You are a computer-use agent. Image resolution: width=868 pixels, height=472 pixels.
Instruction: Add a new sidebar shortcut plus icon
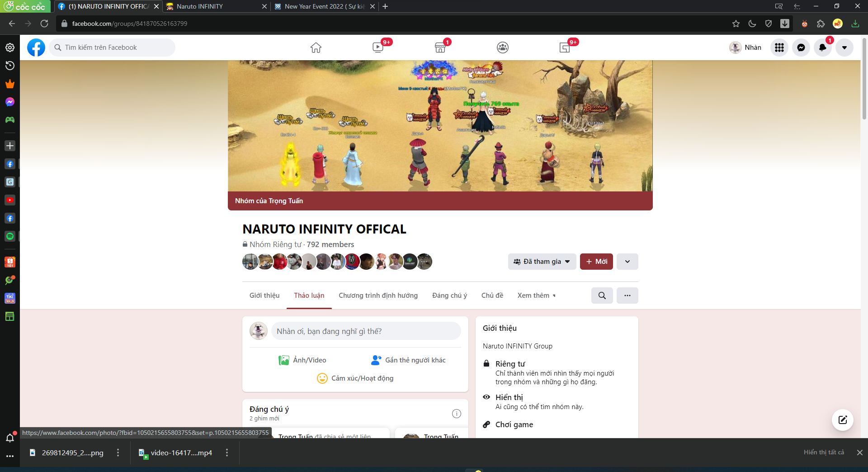[x=10, y=146]
